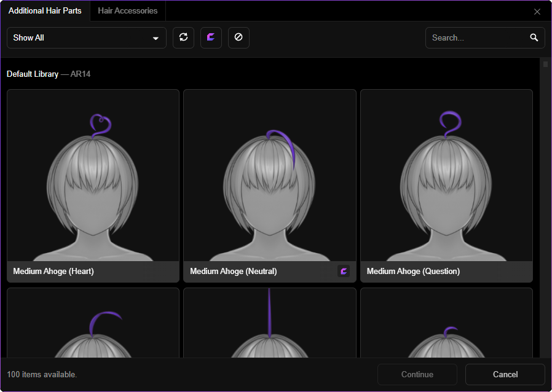Click the vertical scrollbar thumb
Screen dimensions: 552x392
pyautogui.click(x=545, y=64)
